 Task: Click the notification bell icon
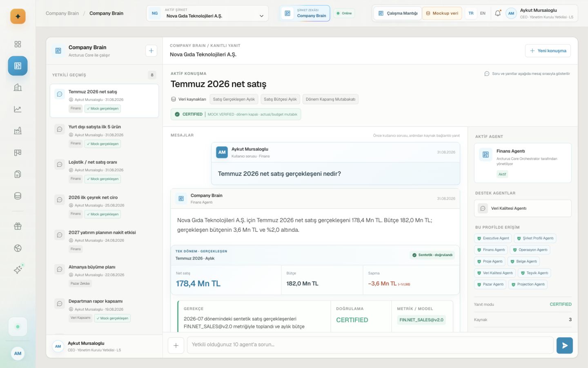498,13
